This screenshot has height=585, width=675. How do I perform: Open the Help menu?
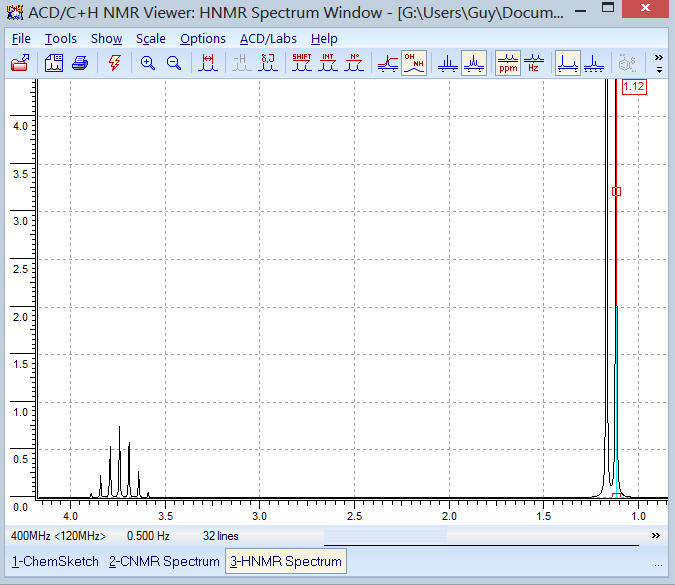(324, 39)
